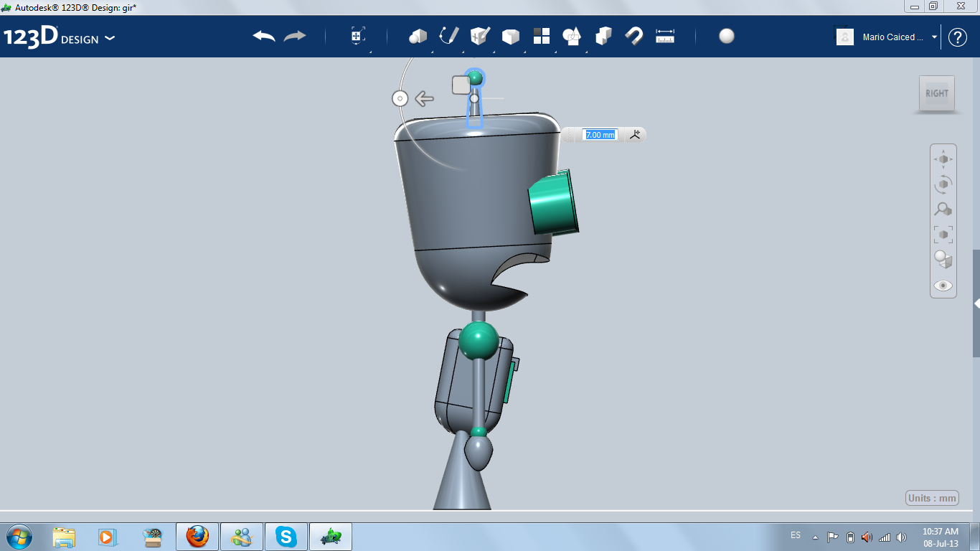Open the Mario Caiced account dropdown
The image size is (980, 551).
(x=900, y=37)
